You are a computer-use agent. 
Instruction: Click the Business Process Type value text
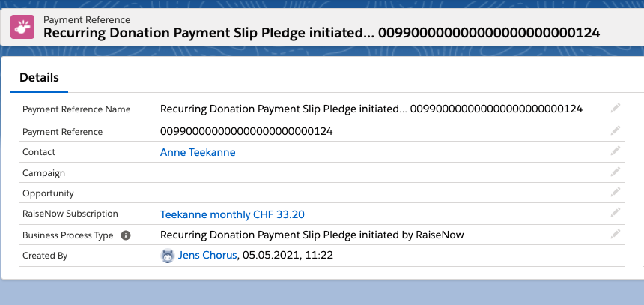(x=312, y=235)
